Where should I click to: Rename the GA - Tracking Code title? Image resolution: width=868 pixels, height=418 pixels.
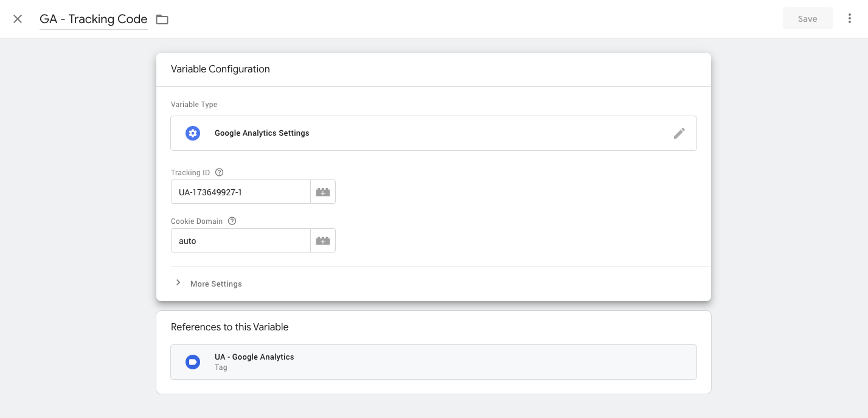(x=94, y=19)
